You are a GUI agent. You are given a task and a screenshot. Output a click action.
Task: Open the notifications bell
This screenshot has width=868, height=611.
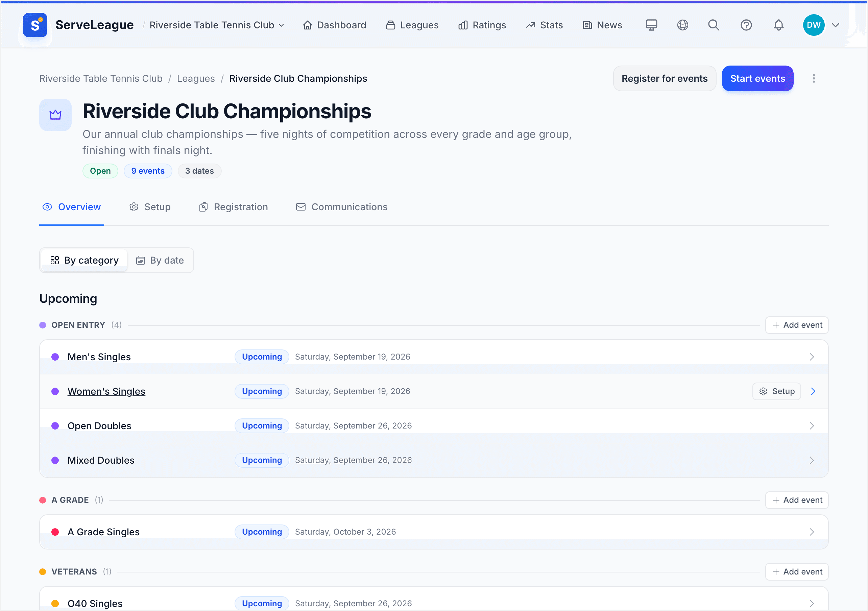point(778,25)
